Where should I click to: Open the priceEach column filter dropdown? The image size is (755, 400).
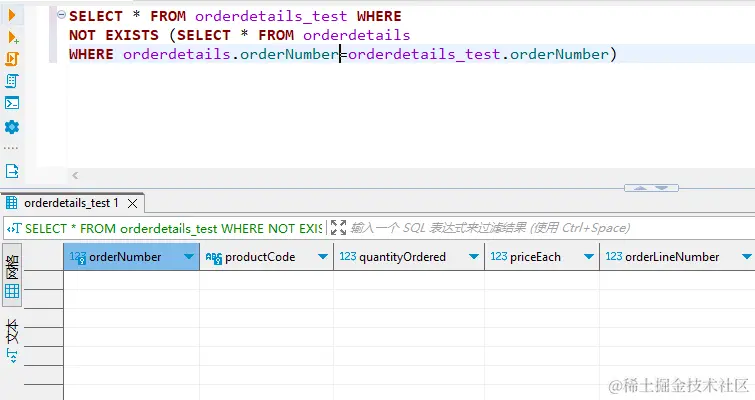(x=588, y=257)
